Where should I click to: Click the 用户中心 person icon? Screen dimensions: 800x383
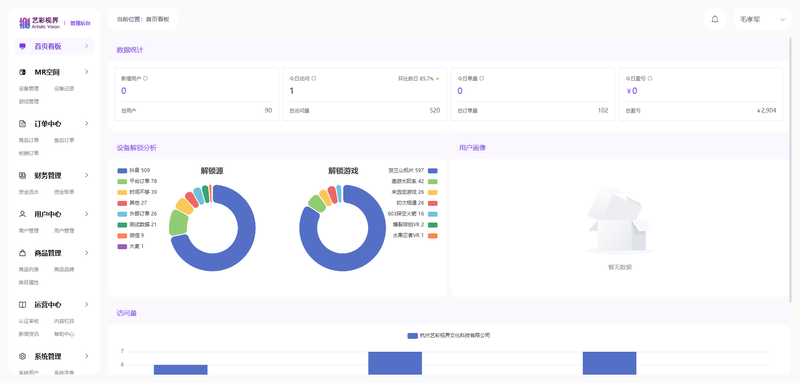pos(22,214)
